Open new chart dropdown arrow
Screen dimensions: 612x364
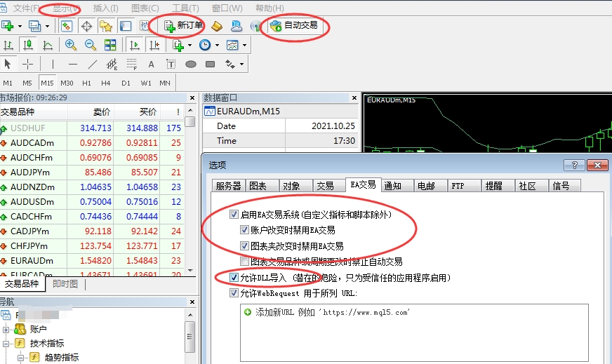(x=20, y=26)
